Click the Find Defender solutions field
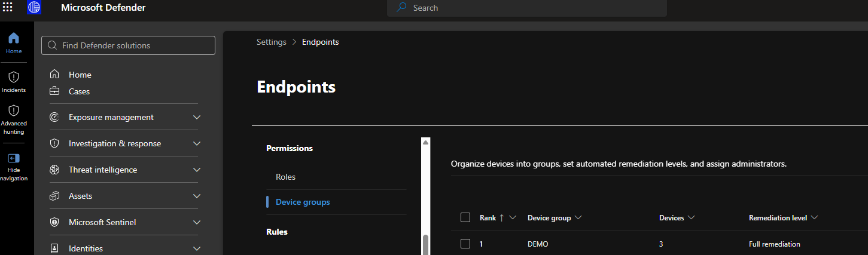The image size is (868, 255). (x=128, y=45)
